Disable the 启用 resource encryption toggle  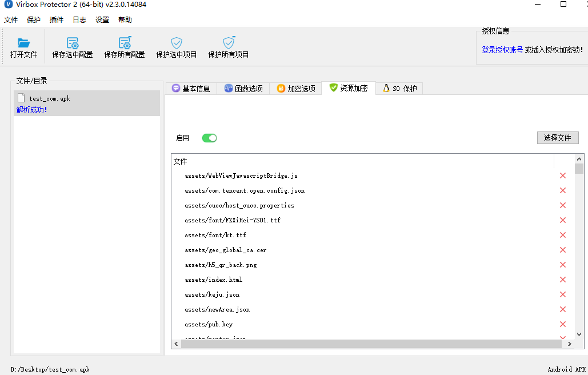[209, 138]
